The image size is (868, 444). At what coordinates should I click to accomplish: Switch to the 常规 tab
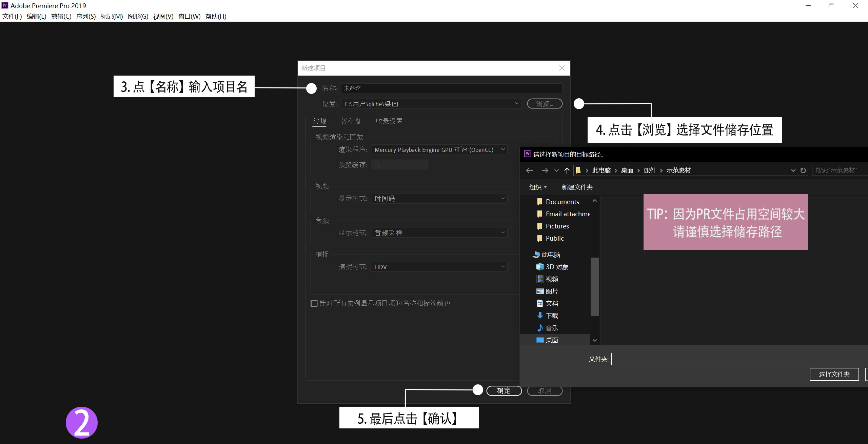[x=319, y=121]
